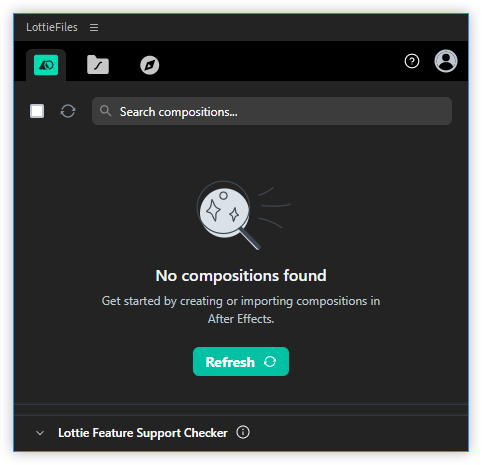Click the No compositions found heading
The width and height of the screenshot is (482, 465).
click(241, 276)
